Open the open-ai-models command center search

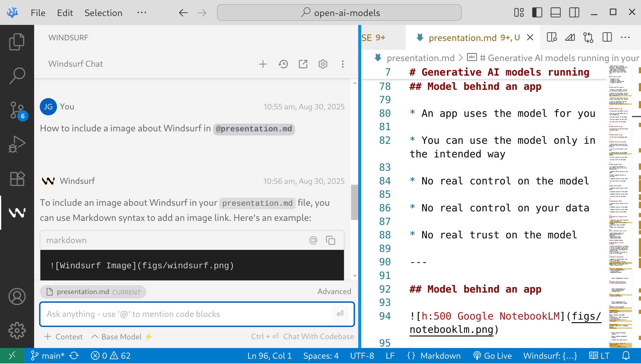click(x=339, y=12)
